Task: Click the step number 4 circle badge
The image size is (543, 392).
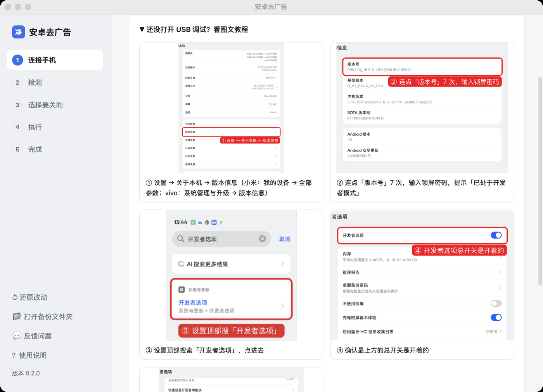Action: click(x=17, y=127)
